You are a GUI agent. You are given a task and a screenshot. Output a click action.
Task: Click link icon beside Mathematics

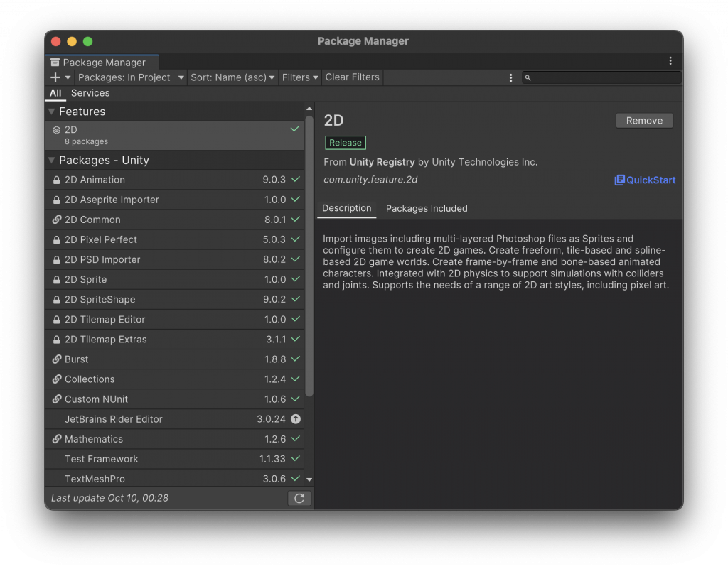point(57,439)
